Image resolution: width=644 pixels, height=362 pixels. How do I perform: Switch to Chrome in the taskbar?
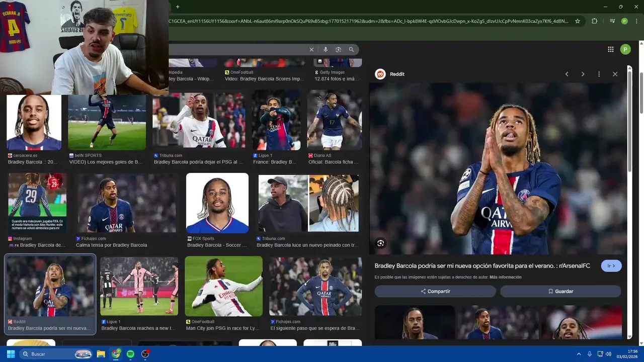point(116,354)
